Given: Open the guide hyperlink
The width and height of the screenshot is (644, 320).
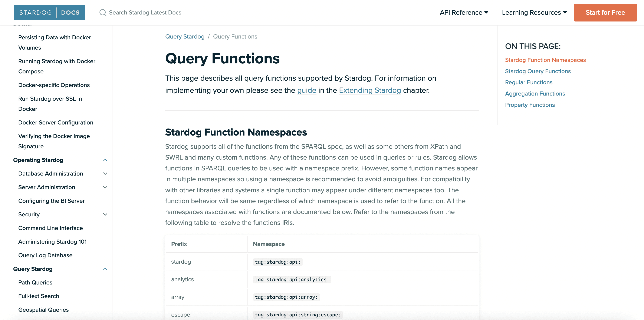Looking at the screenshot, I should (306, 90).
